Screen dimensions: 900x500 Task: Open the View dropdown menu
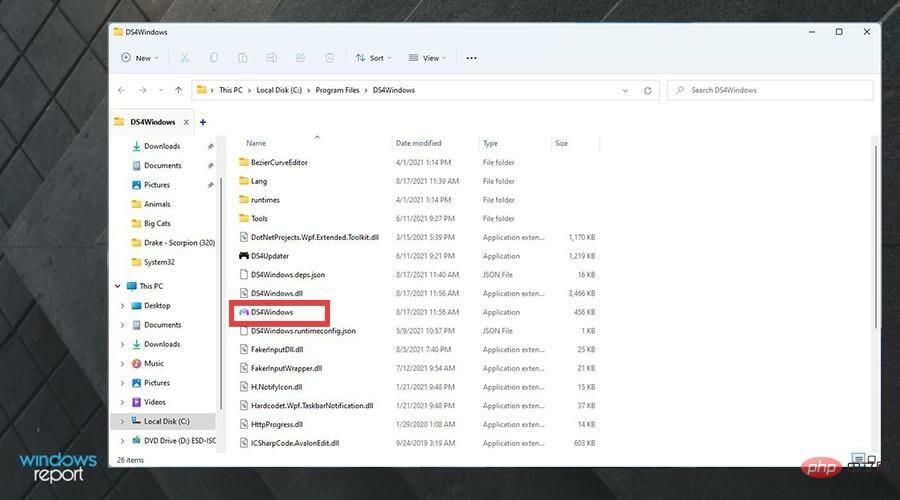click(427, 58)
